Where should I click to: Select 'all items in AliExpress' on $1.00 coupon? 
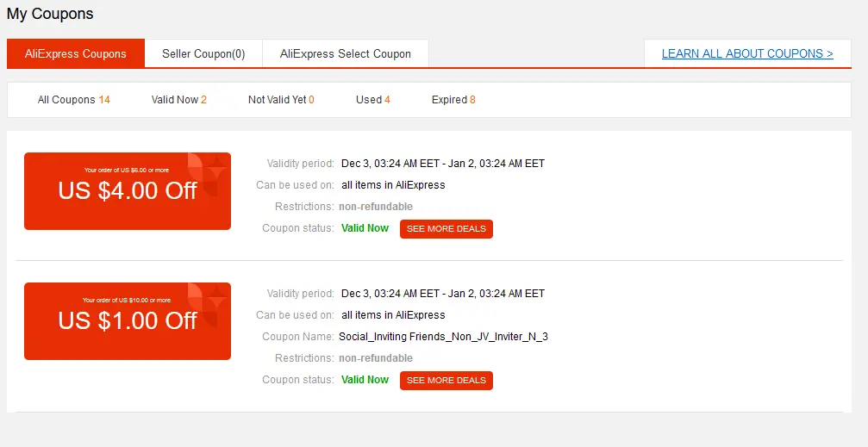tap(393, 314)
